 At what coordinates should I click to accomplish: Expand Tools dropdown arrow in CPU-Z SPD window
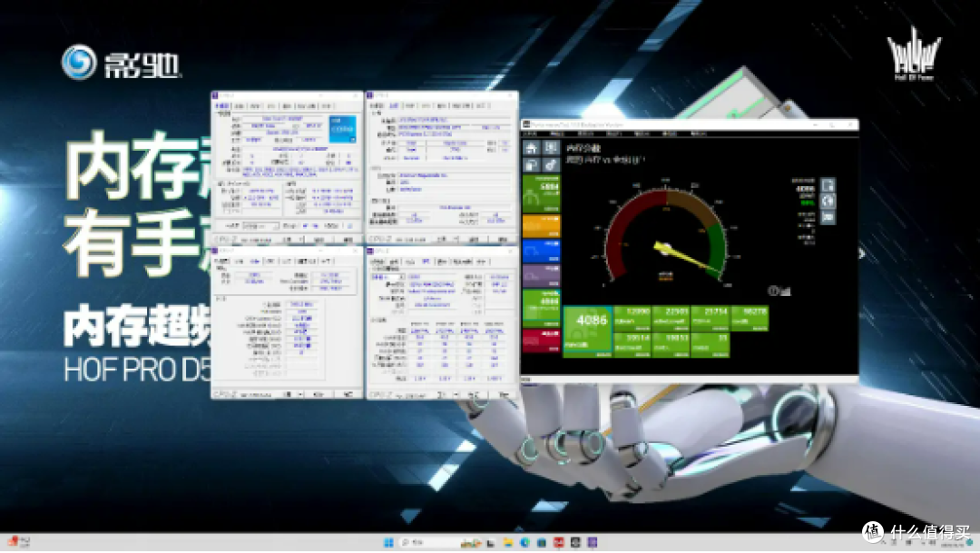[456, 395]
